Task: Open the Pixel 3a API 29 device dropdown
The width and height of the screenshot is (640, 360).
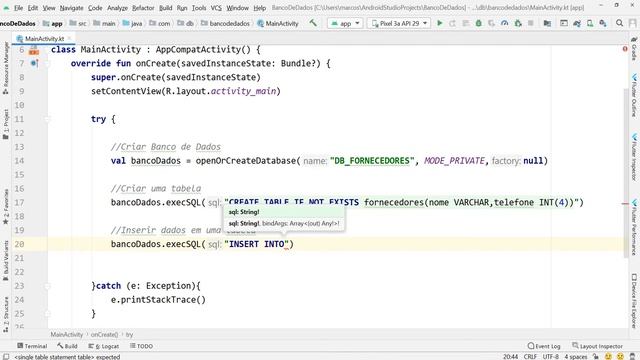Action: pos(399,23)
